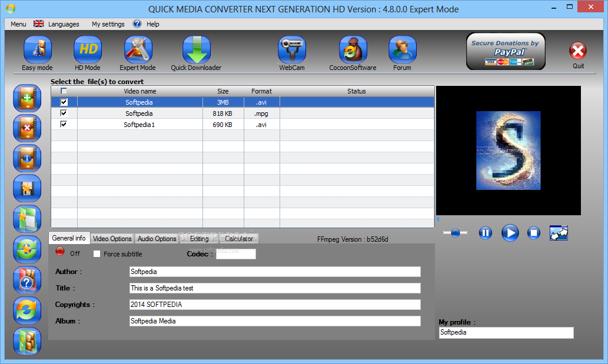Uncheck the Softpedia .mpg row checkbox
This screenshot has height=364, width=608.
pyautogui.click(x=64, y=113)
